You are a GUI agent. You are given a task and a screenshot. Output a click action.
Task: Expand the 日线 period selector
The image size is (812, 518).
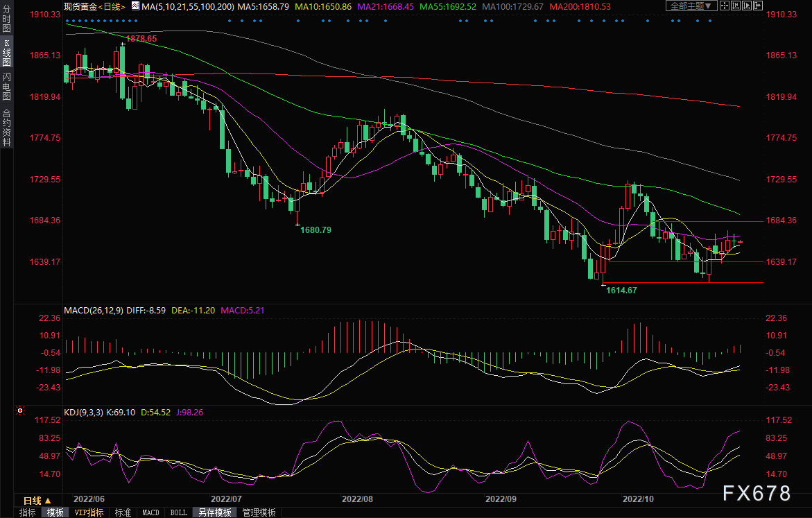(x=37, y=500)
